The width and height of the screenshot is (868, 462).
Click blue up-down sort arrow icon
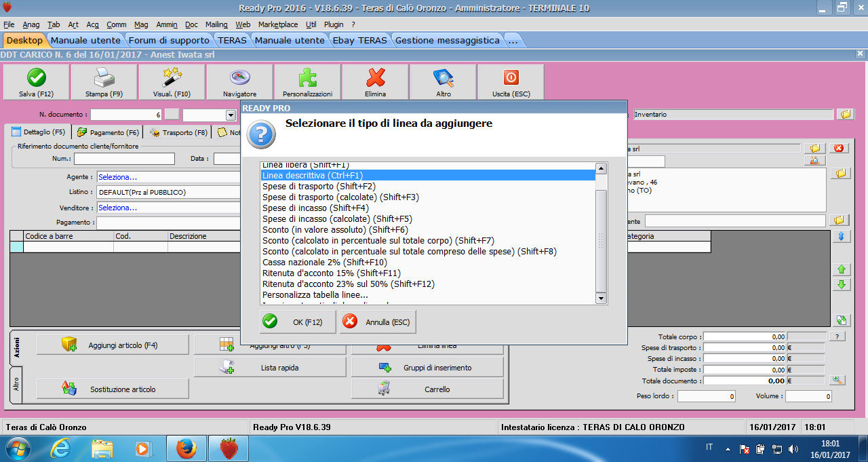842,236
